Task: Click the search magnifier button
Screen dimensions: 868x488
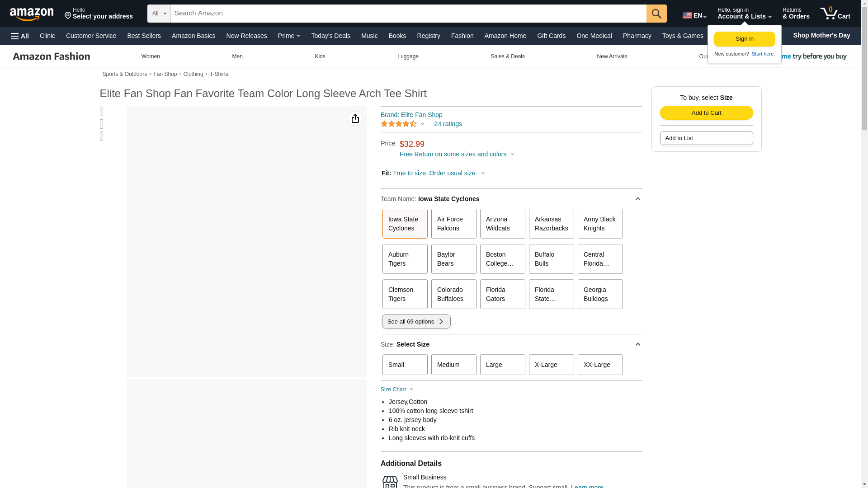Action: pyautogui.click(x=656, y=14)
